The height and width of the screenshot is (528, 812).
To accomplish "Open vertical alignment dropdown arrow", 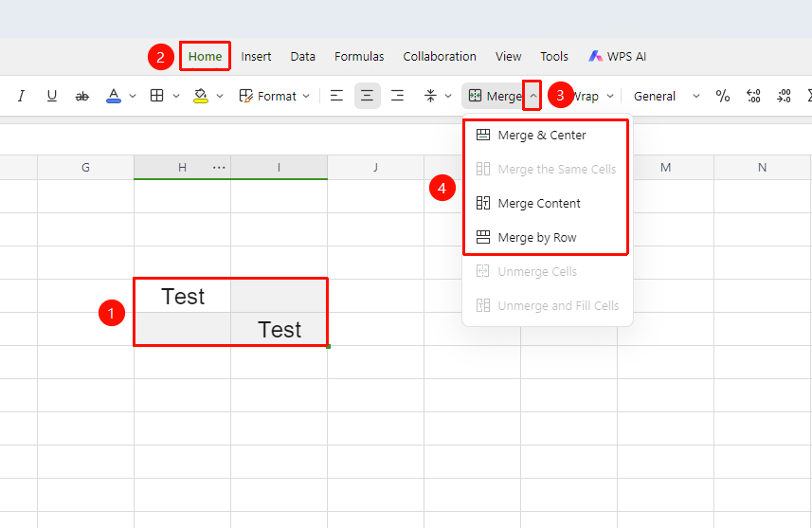I will tap(448, 96).
